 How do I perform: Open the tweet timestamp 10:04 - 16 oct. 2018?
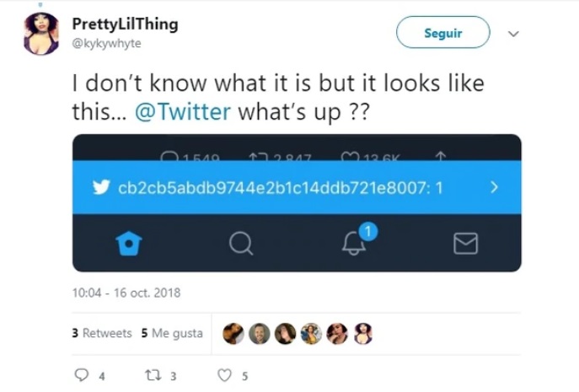coord(126,293)
